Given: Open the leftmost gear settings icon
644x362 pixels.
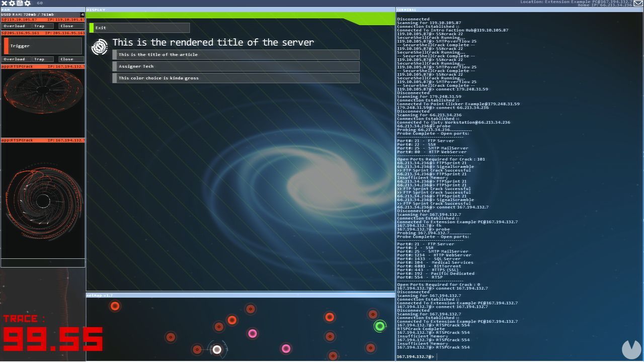Looking at the screenshot, I should click(x=12, y=3).
